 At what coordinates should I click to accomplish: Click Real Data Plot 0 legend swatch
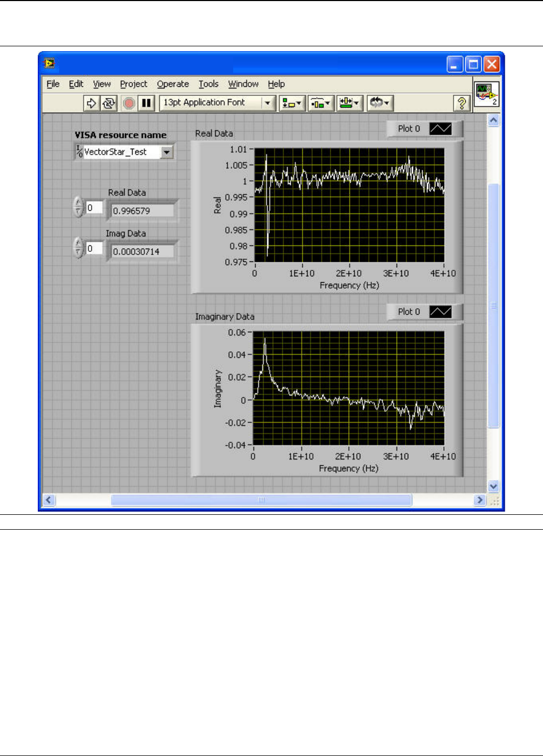click(440, 128)
